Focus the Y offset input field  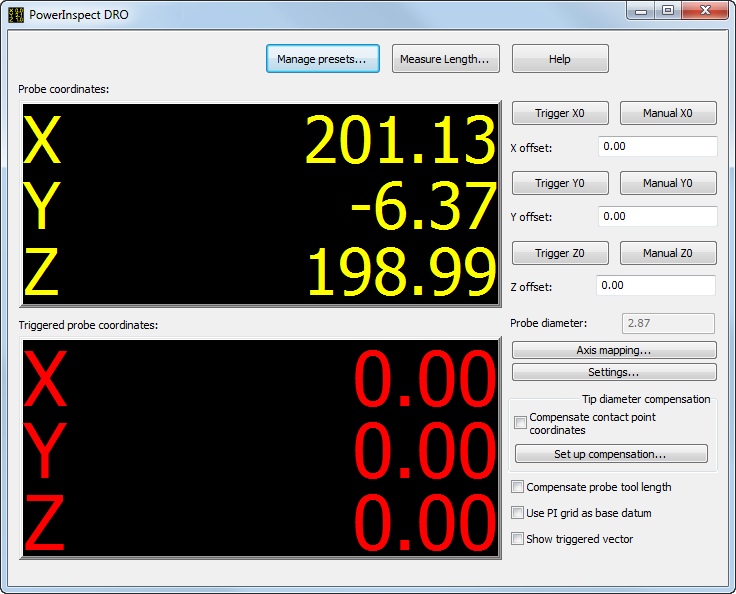point(658,216)
